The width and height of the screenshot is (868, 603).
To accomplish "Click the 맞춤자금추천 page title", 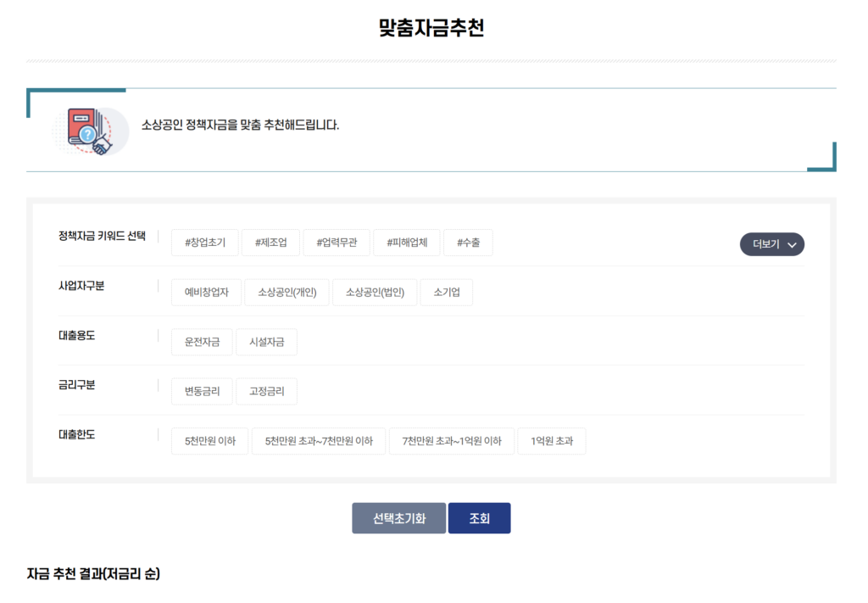I will coord(431,27).
